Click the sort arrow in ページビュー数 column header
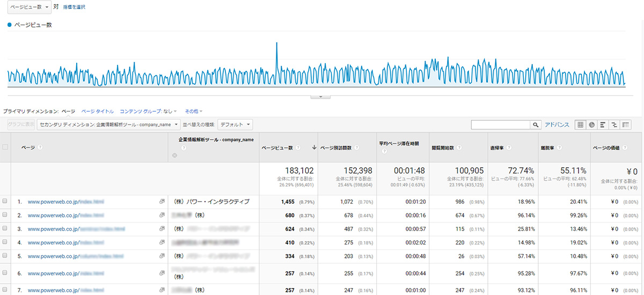Viewport: 644px width, 295px height. point(313,147)
